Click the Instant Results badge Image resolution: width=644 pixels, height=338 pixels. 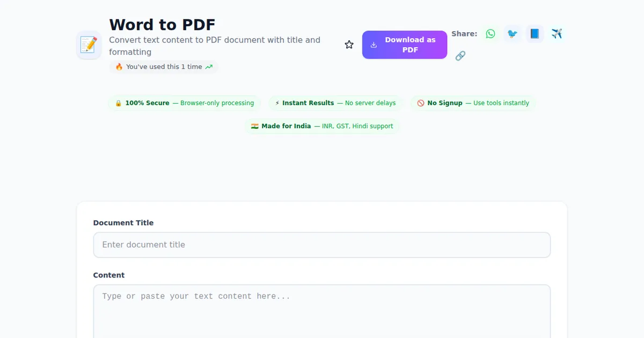click(335, 103)
